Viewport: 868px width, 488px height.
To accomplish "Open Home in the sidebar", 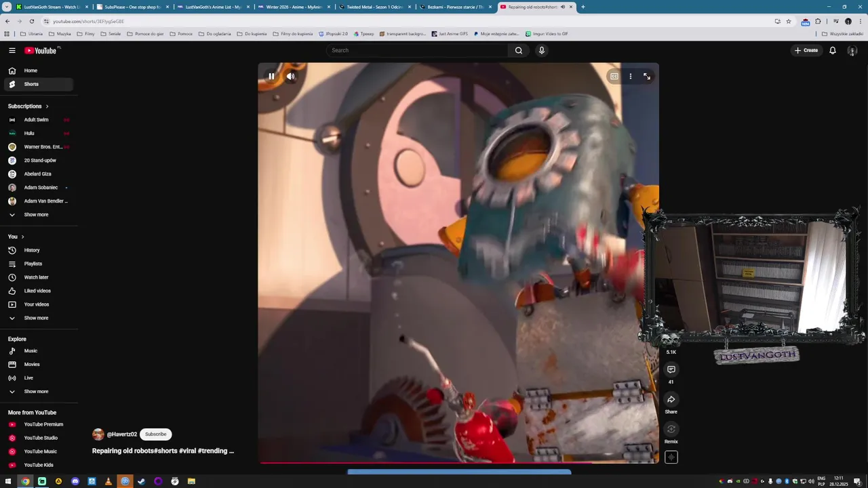I will pyautogui.click(x=39, y=70).
